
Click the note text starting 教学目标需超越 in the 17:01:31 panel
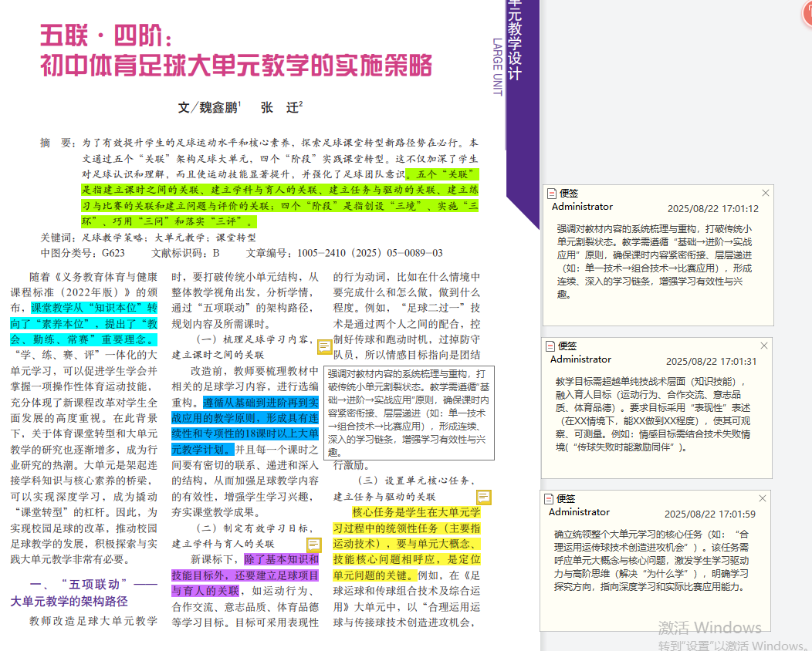tap(653, 414)
